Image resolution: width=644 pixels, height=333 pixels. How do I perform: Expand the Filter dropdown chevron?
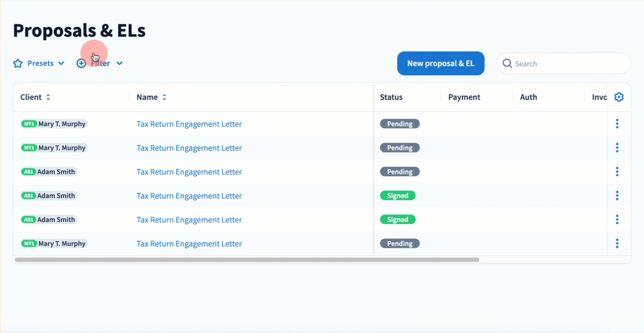pyautogui.click(x=119, y=64)
